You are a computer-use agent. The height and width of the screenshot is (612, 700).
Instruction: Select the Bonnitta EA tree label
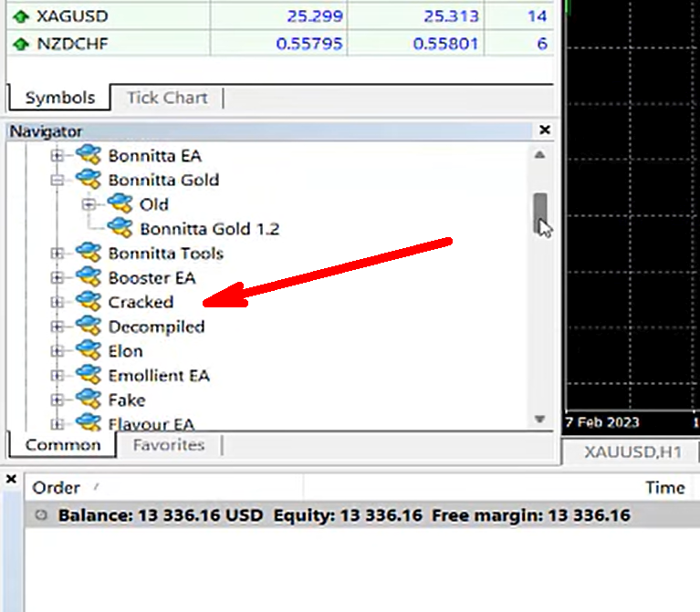tap(155, 156)
